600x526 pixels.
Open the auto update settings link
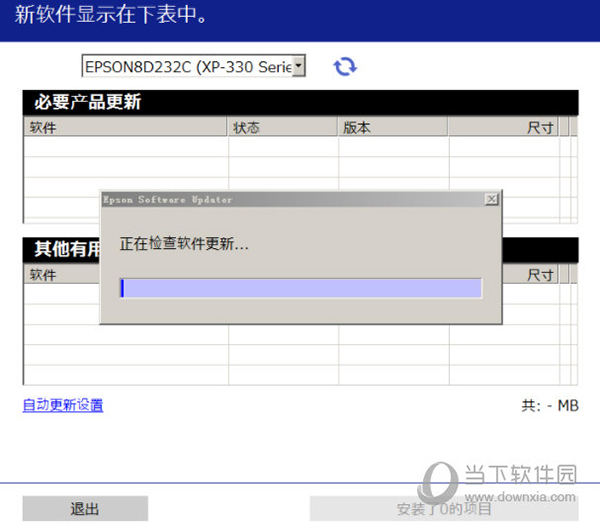(x=63, y=405)
